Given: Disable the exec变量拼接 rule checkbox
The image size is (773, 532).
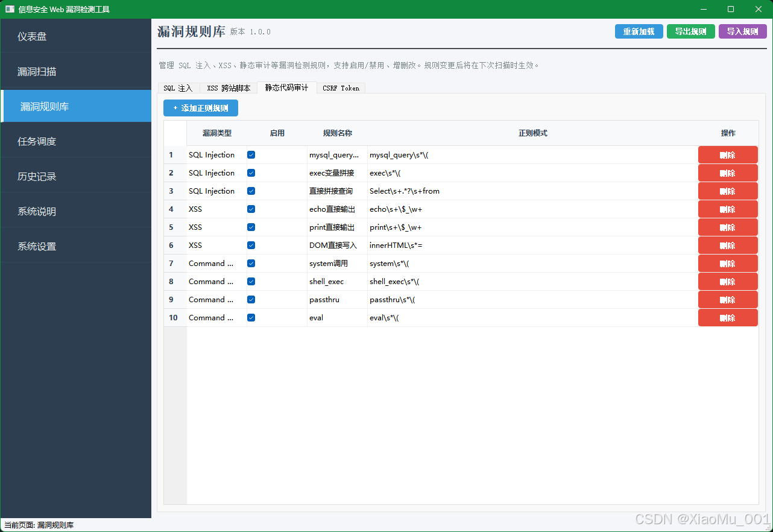Looking at the screenshot, I should pyautogui.click(x=251, y=173).
